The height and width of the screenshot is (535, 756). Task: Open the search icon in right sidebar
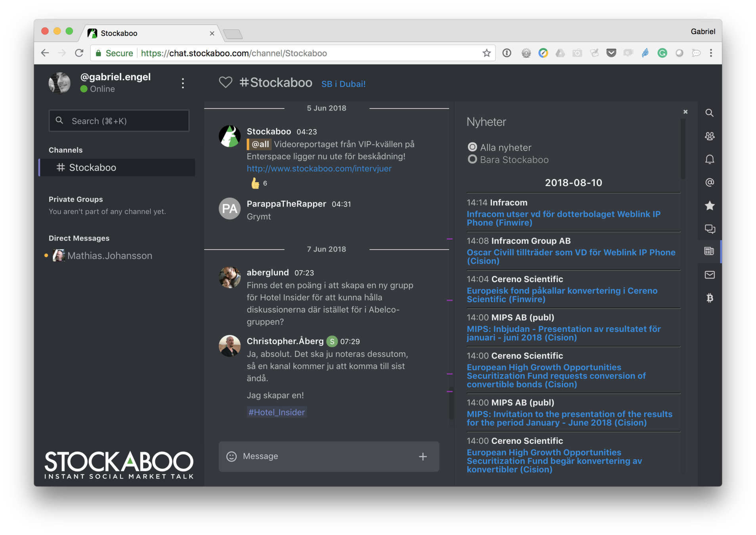tap(709, 113)
